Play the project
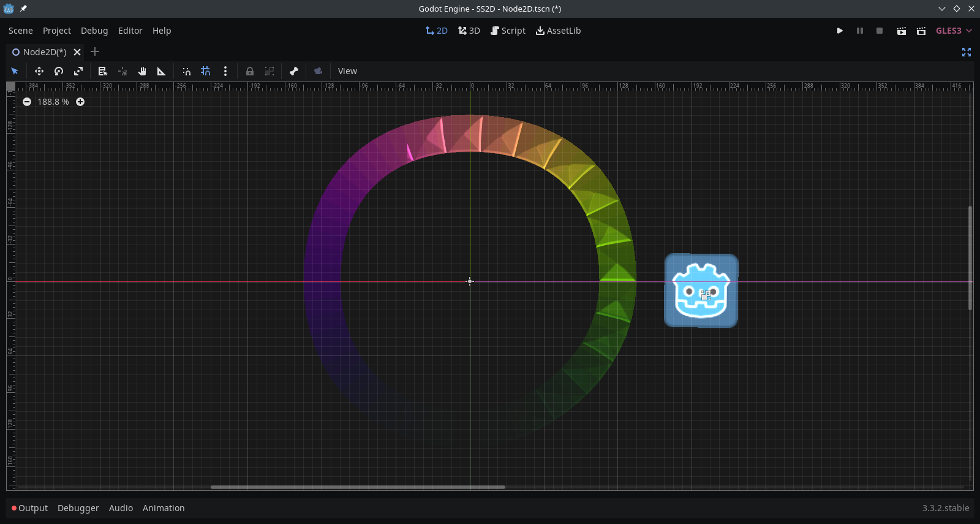The image size is (980, 524). [840, 31]
